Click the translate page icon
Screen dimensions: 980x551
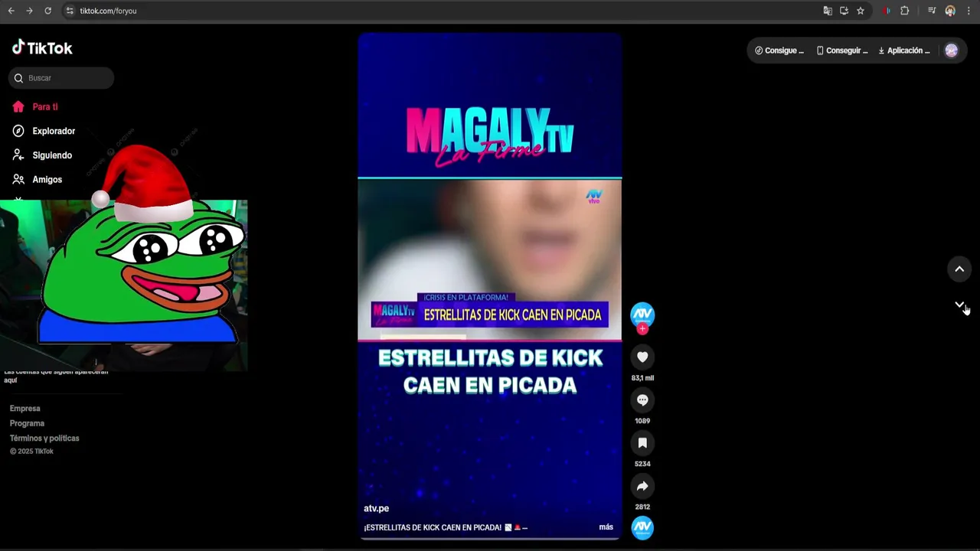point(828,11)
